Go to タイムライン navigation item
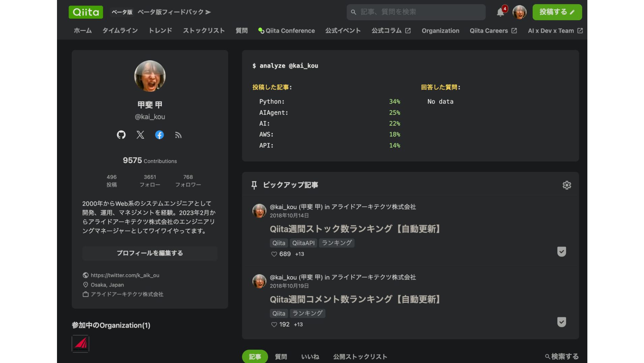 120,31
